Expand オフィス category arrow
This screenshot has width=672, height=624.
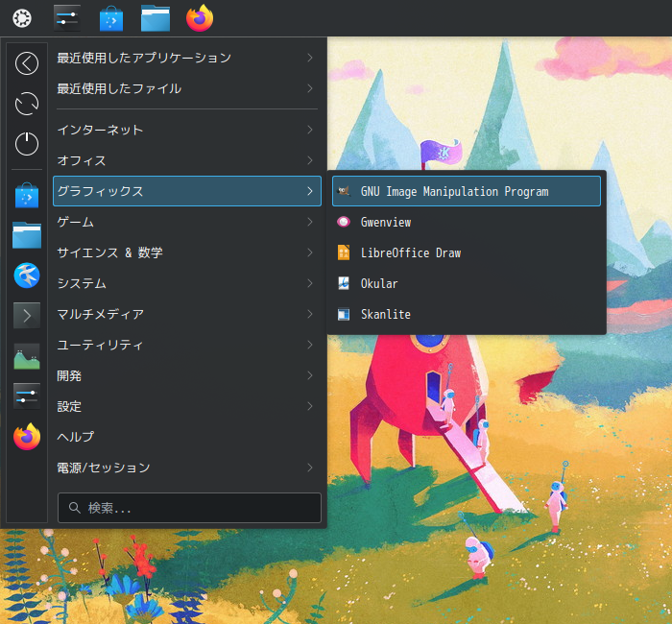pyautogui.click(x=310, y=160)
